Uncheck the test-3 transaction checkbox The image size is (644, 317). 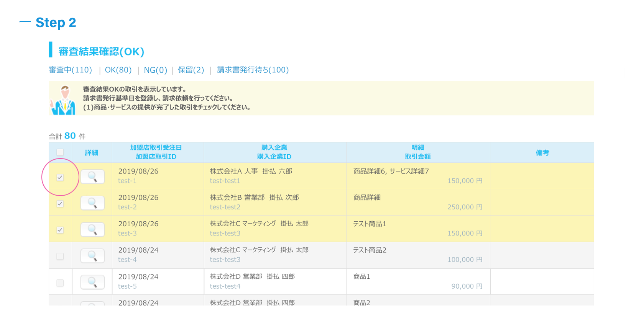point(60,230)
